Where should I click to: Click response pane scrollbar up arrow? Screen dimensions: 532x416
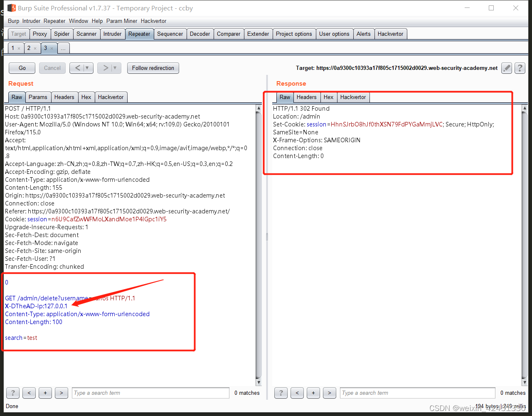(525, 108)
